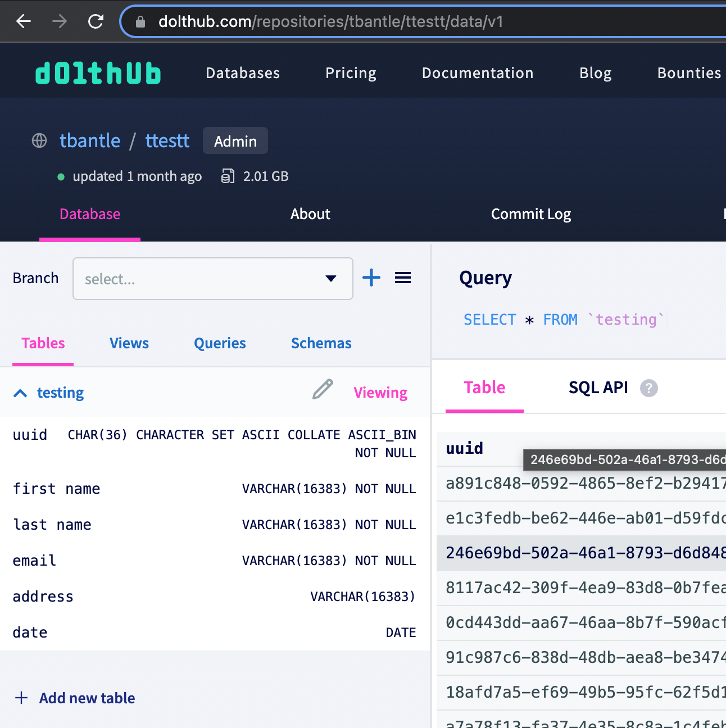
Task: Click the uuid cell starting 18afd7a5
Action: (x=586, y=692)
